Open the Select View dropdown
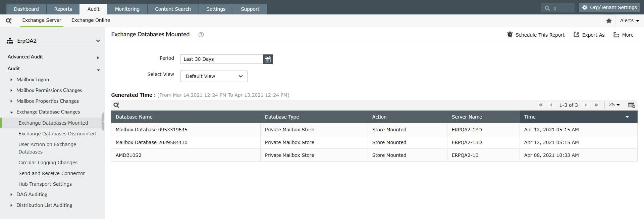Viewport: 644px width, 219px height. (x=214, y=76)
